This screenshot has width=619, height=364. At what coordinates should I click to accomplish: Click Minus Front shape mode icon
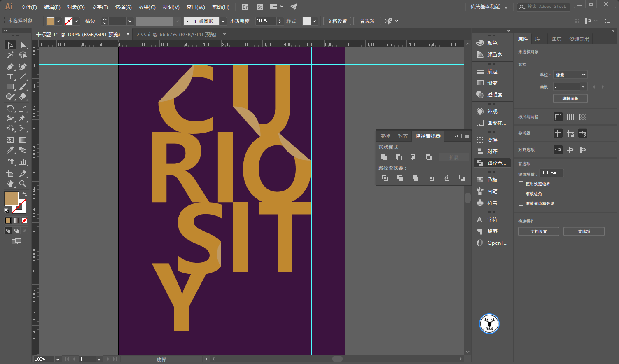[399, 157]
